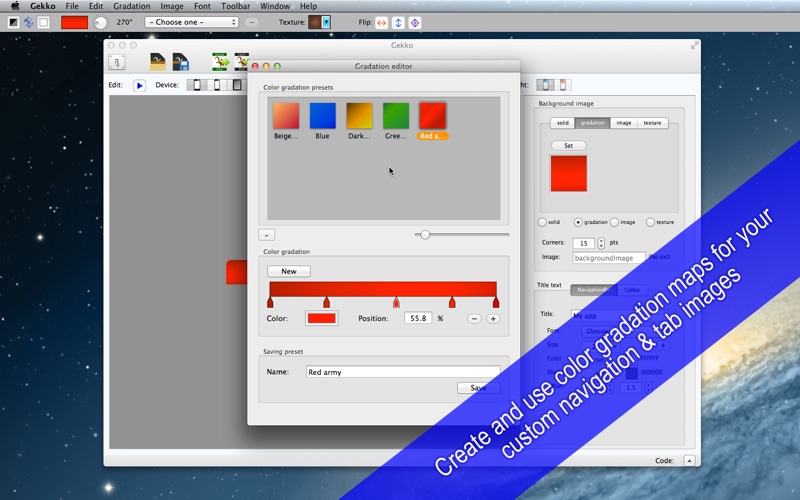Image resolution: width=800 pixels, height=500 pixels.
Task: Open the Color well in Gradation editor
Action: tap(321, 318)
